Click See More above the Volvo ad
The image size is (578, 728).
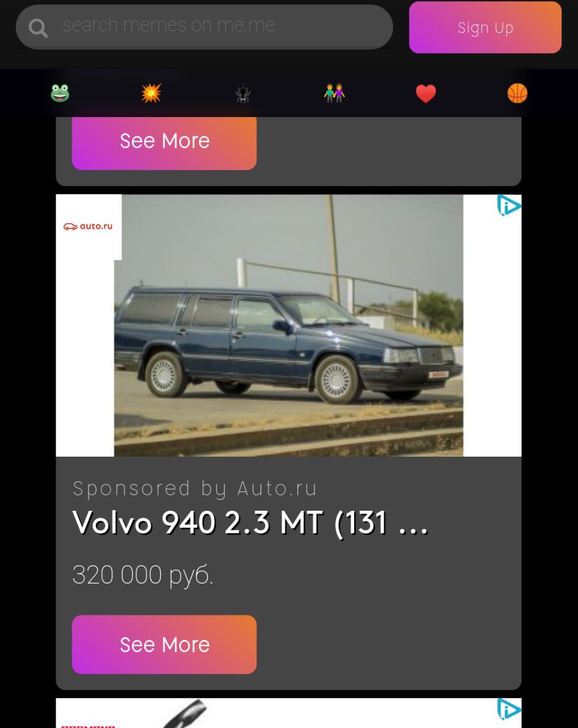pos(164,141)
